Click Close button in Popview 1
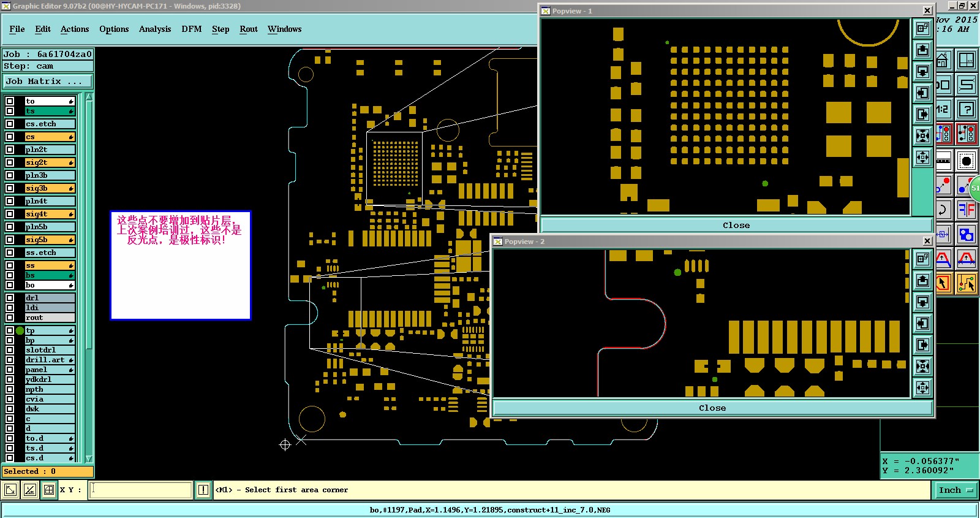The width and height of the screenshot is (980, 518). click(736, 225)
